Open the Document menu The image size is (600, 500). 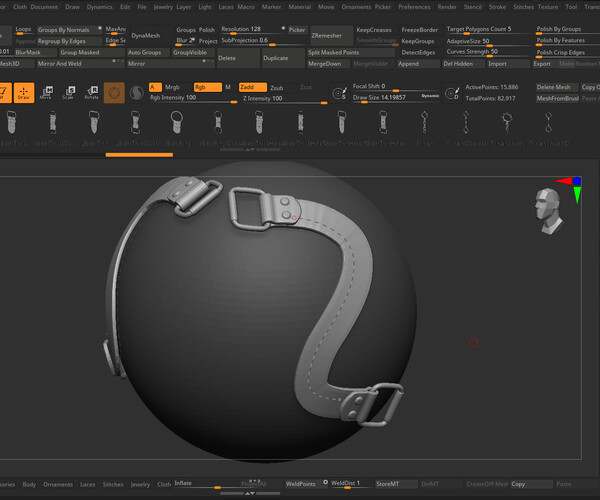click(44, 7)
